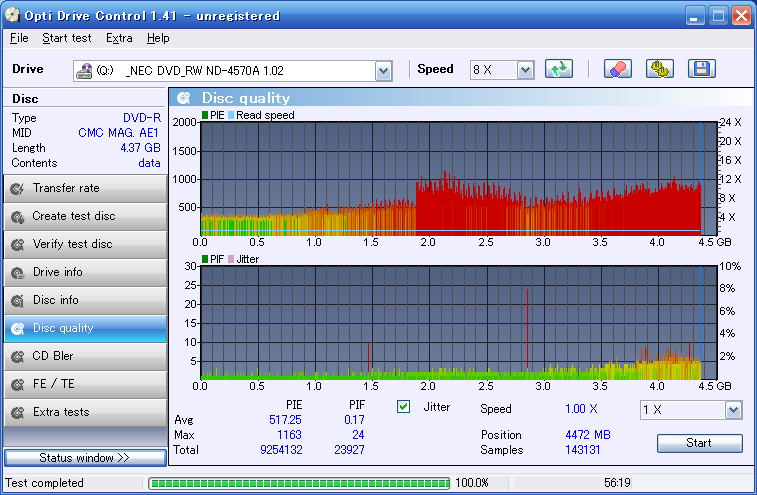This screenshot has height=495, width=757.
Task: Click the DVD-R type value
Action: [141, 118]
